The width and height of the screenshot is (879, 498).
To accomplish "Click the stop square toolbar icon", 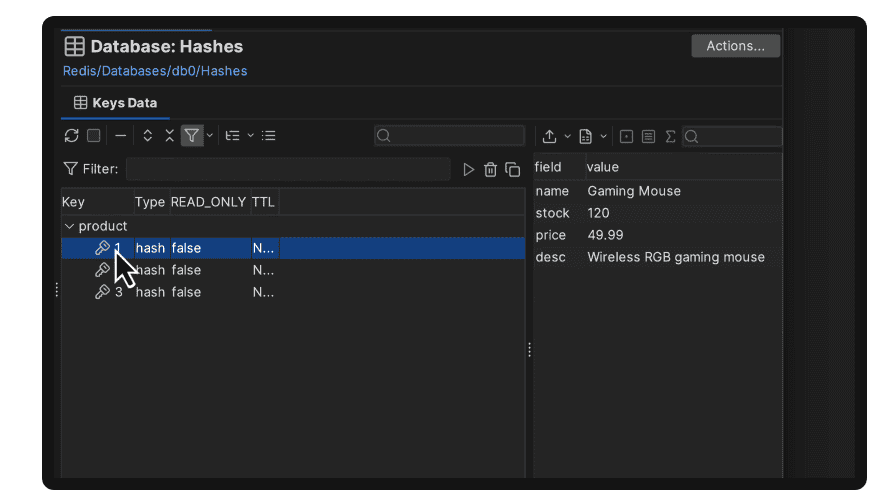I will 94,136.
